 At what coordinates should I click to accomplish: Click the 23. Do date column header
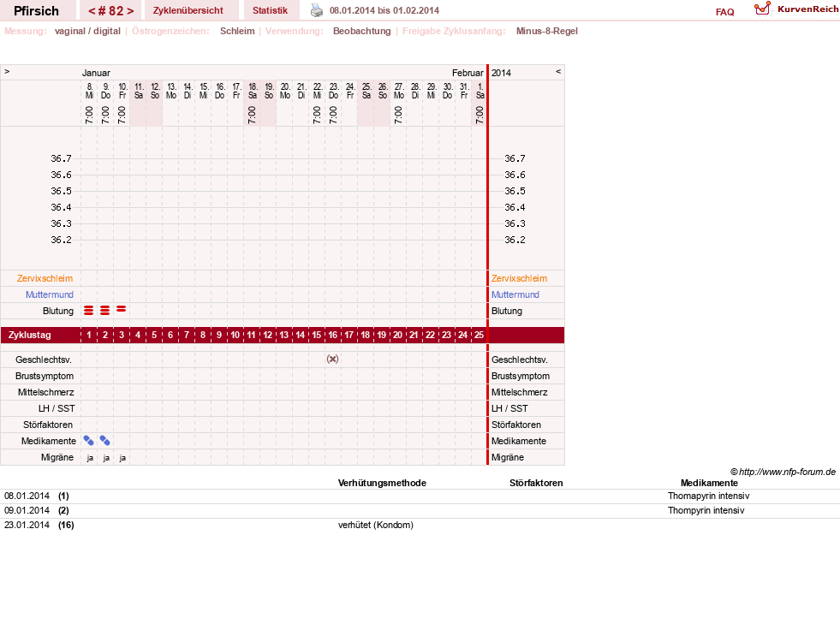point(333,91)
